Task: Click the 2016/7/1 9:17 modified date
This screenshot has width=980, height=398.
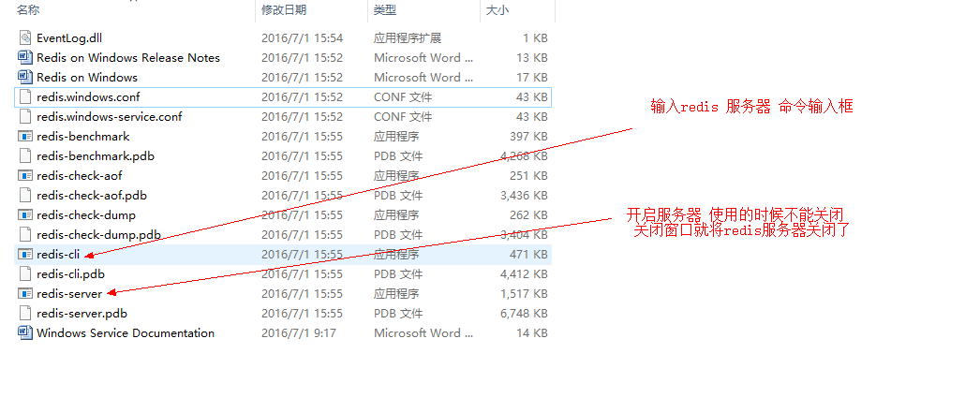Action: click(x=299, y=333)
